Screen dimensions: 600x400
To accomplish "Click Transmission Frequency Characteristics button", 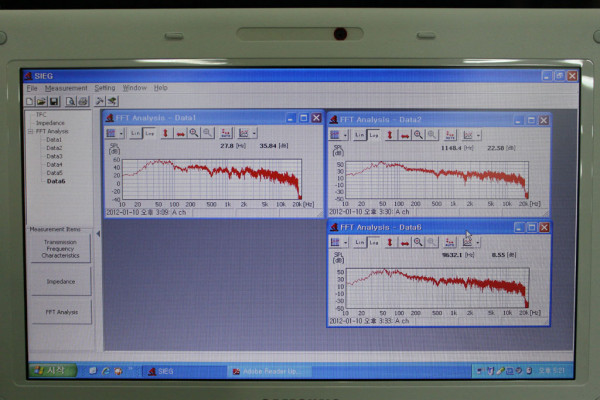I will tap(61, 249).
